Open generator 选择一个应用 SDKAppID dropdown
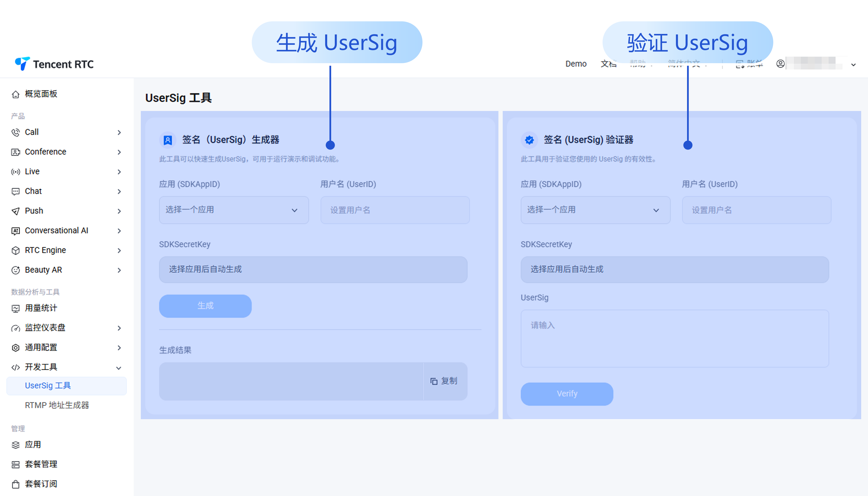This screenshot has width=868, height=496. coord(234,210)
